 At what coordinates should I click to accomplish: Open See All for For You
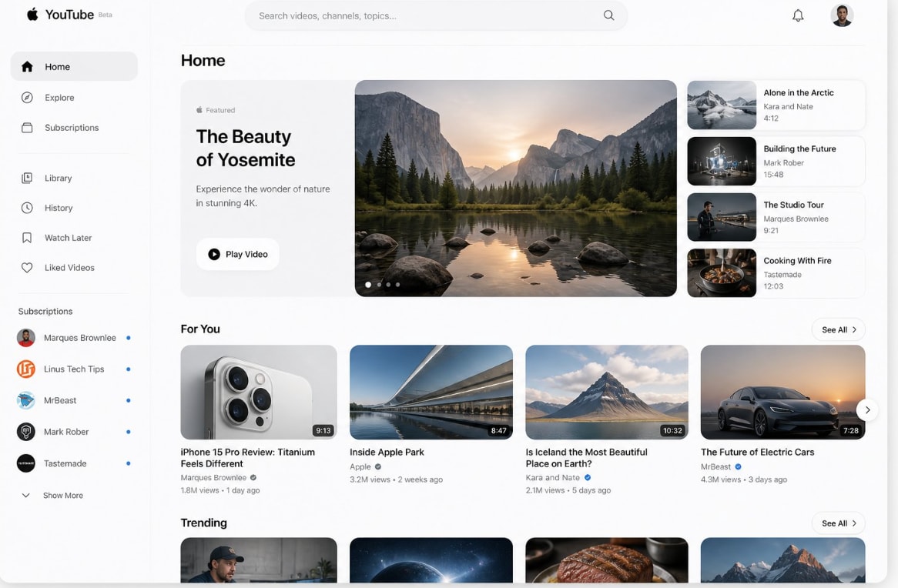click(x=839, y=329)
